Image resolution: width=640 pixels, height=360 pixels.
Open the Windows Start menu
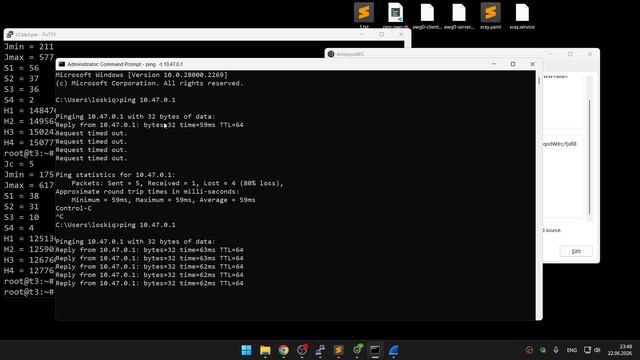coord(247,350)
